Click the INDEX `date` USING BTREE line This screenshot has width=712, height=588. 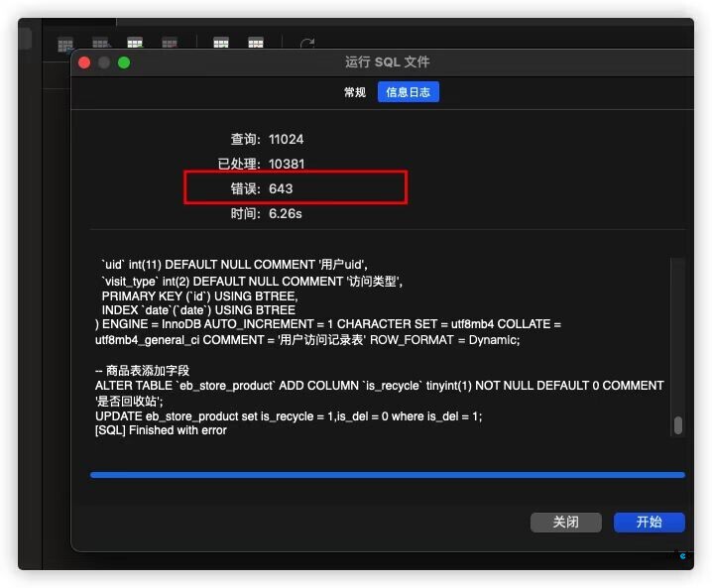tap(198, 310)
